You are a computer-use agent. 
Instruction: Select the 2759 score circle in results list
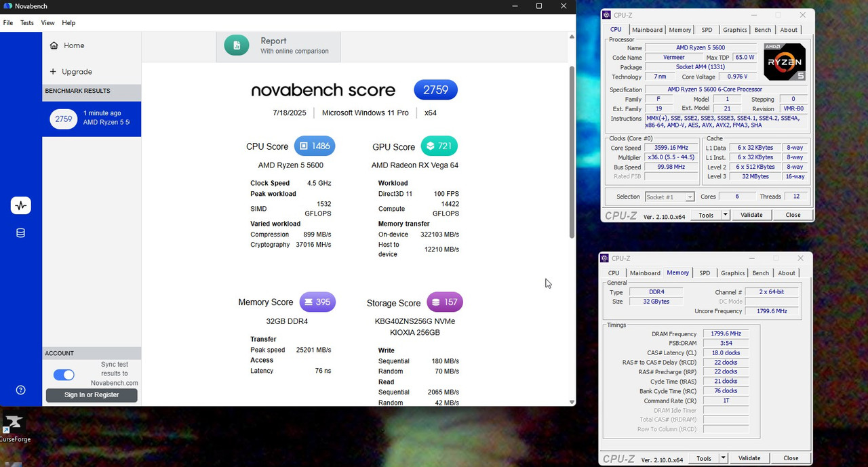[64, 119]
